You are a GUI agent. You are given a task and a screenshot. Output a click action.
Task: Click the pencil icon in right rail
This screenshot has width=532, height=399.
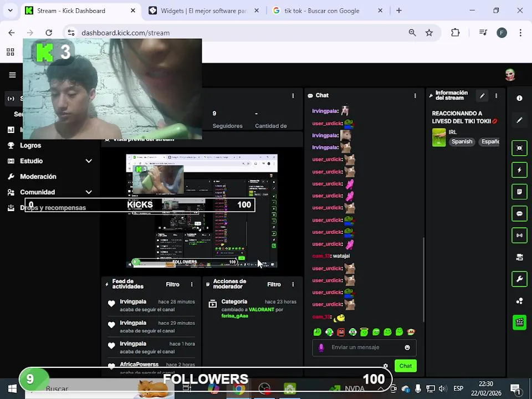click(x=519, y=120)
